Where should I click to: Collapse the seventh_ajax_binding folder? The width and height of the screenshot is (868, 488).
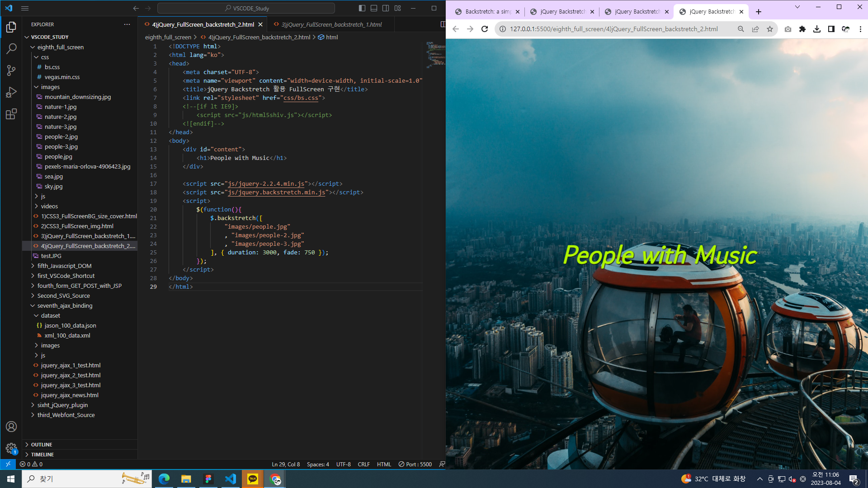(65, 305)
